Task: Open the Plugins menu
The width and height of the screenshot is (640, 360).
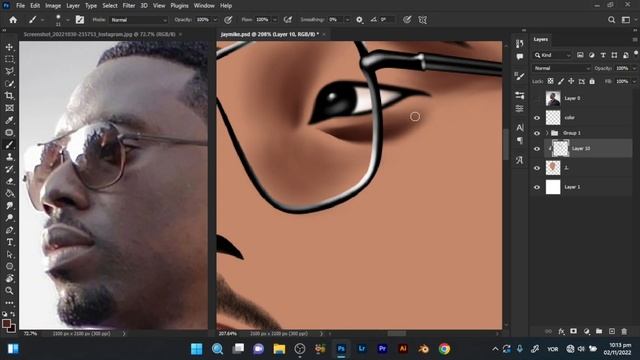Action: click(180, 6)
